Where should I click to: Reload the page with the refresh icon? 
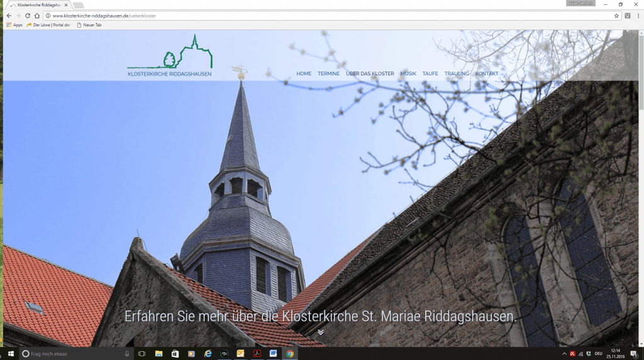[x=28, y=16]
